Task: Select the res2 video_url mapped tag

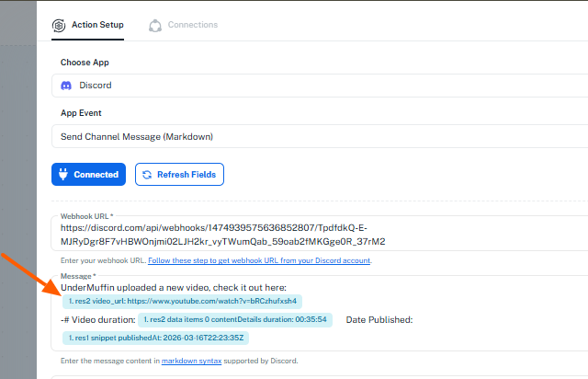Action: (183, 301)
